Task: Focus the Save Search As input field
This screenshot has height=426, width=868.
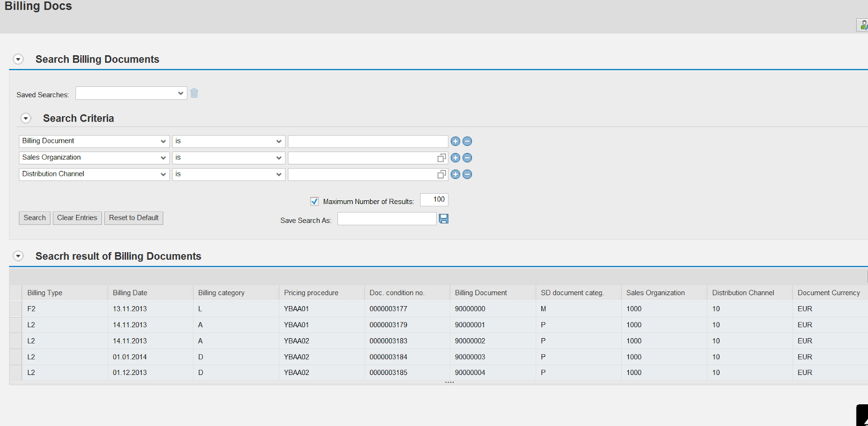Action: [x=386, y=219]
